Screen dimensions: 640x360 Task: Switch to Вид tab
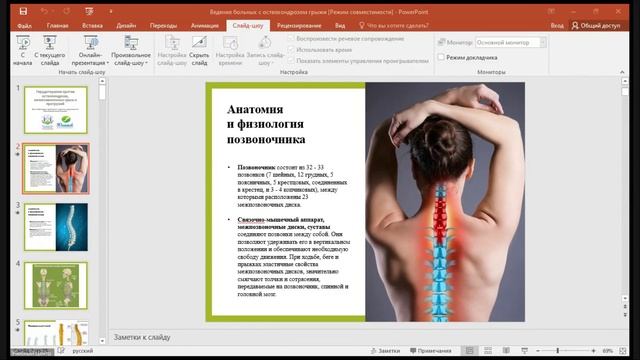[x=340, y=25]
